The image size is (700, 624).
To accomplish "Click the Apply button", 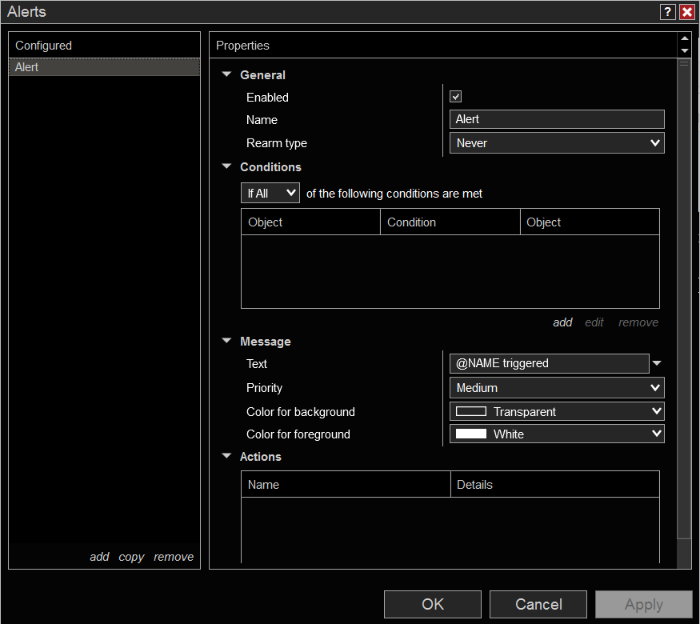I will [x=644, y=604].
